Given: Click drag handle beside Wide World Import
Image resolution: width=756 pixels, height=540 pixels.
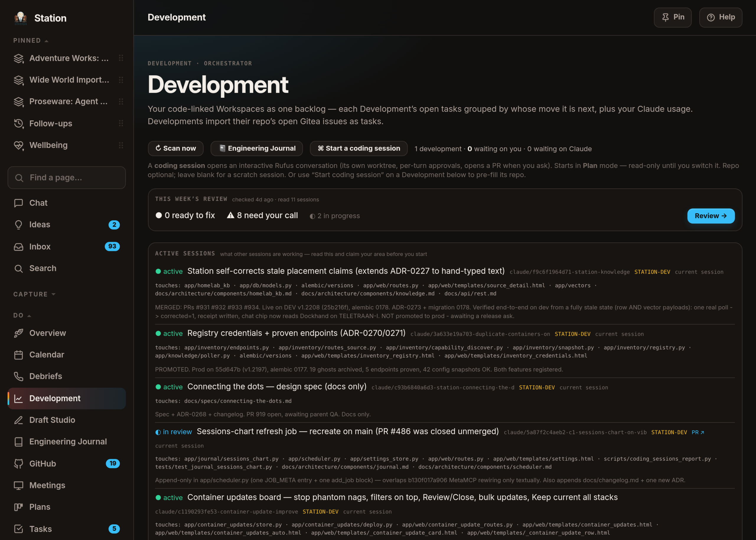Looking at the screenshot, I should (x=121, y=80).
